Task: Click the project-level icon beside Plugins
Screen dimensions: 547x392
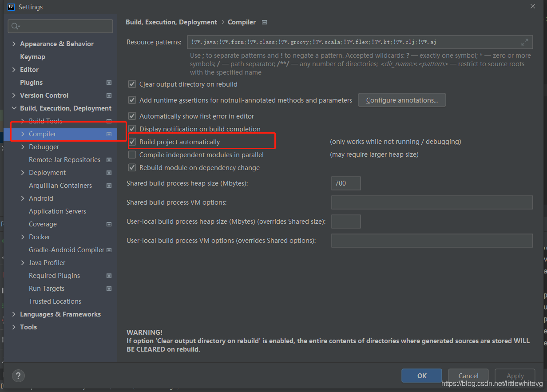Action: (109, 83)
